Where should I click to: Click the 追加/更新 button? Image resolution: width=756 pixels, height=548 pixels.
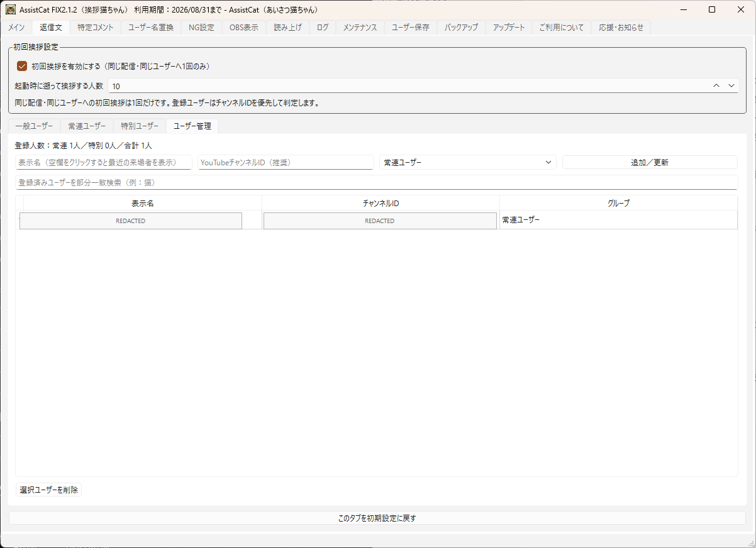click(x=650, y=162)
